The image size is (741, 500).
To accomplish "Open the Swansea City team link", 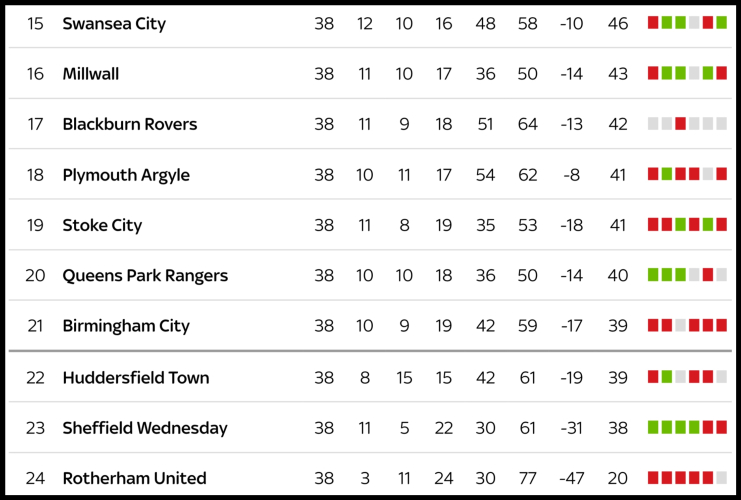I will point(114,23).
